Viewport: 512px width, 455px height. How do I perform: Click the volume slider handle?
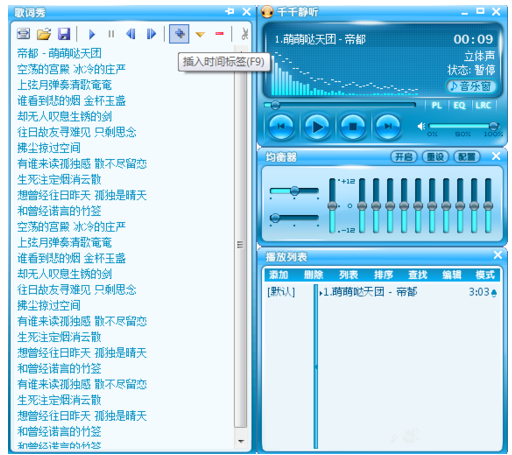(494, 126)
